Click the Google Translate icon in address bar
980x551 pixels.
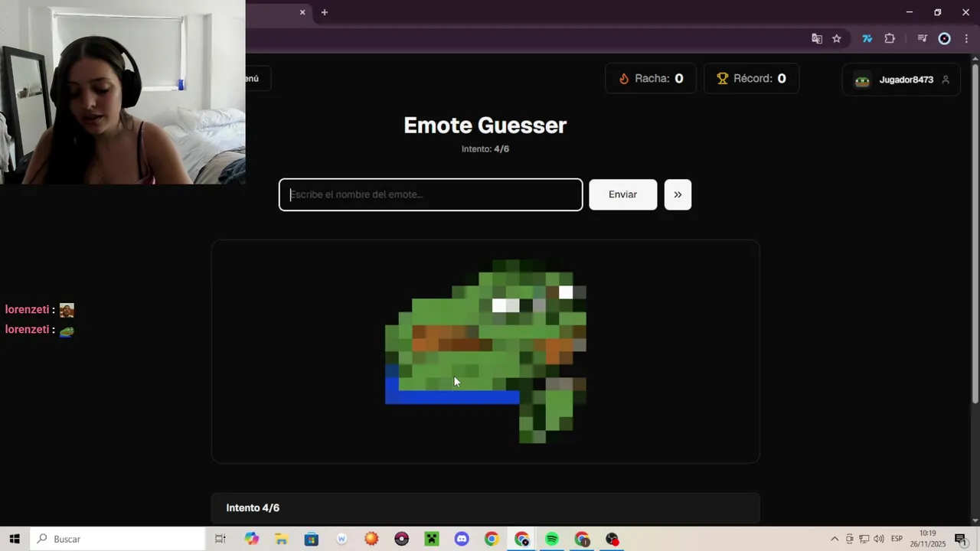pos(817,38)
